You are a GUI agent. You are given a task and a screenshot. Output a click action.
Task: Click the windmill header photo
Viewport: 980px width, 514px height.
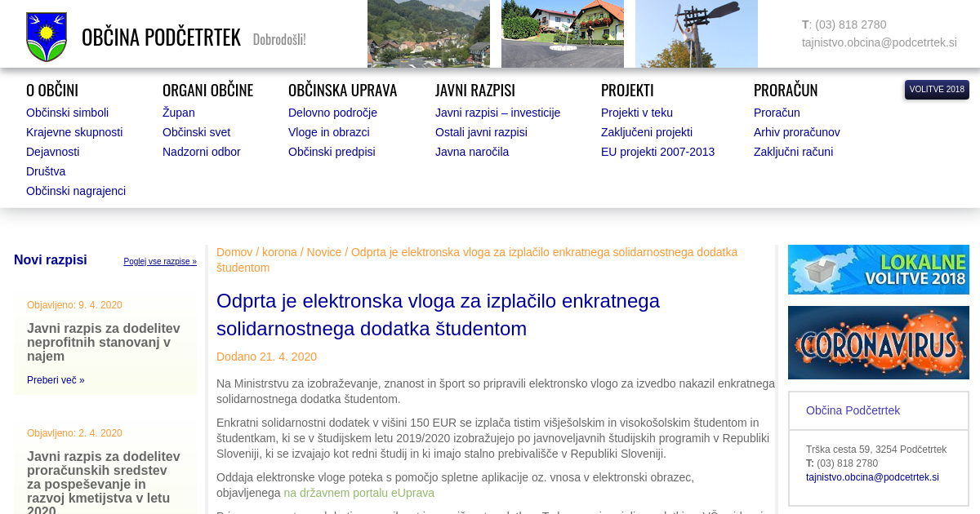(696, 33)
